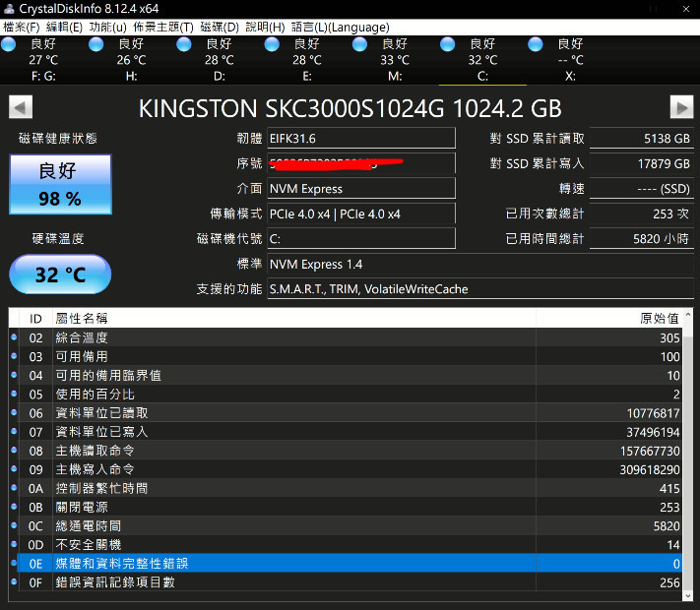700x610 pixels.
Task: Click the 32 °C temperature button
Action: [x=60, y=274]
